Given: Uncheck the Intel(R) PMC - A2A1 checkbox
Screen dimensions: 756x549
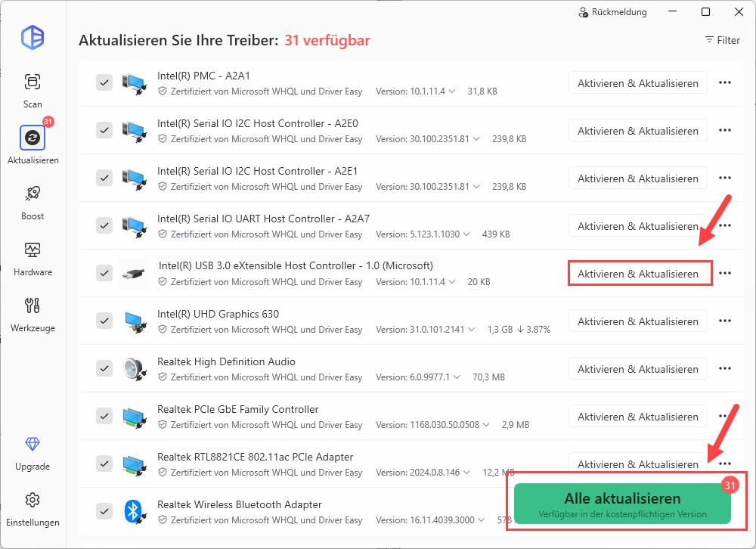Looking at the screenshot, I should tap(104, 83).
